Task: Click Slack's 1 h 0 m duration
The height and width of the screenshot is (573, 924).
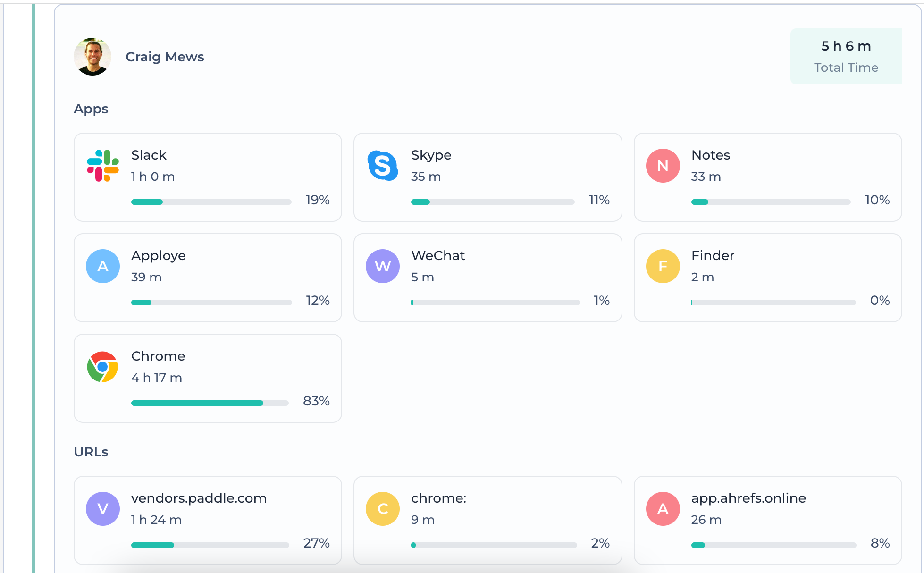Action: [153, 177]
